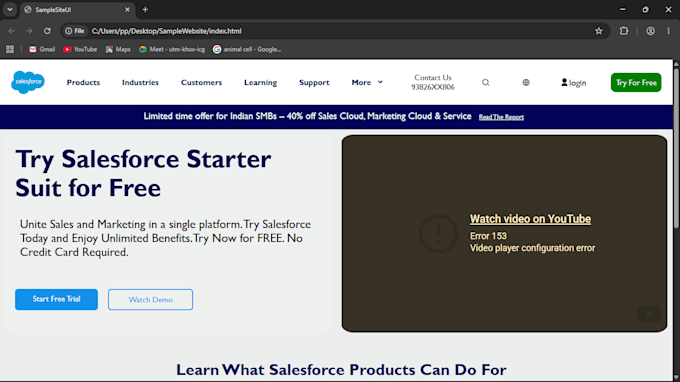Close the SampleSiteUI tab

click(128, 10)
